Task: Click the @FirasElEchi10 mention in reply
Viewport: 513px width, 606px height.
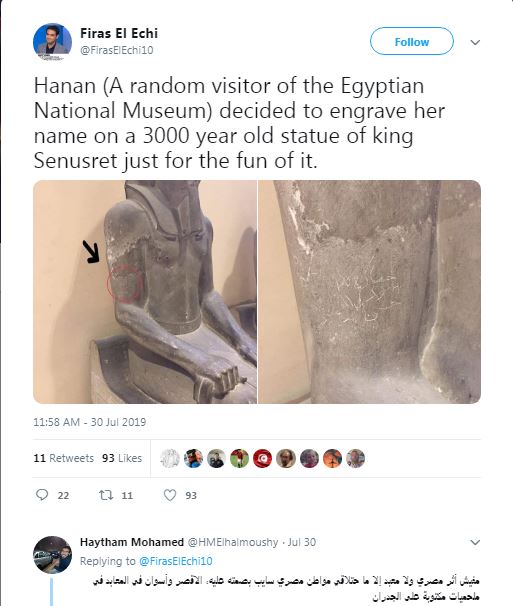Action: 176,561
